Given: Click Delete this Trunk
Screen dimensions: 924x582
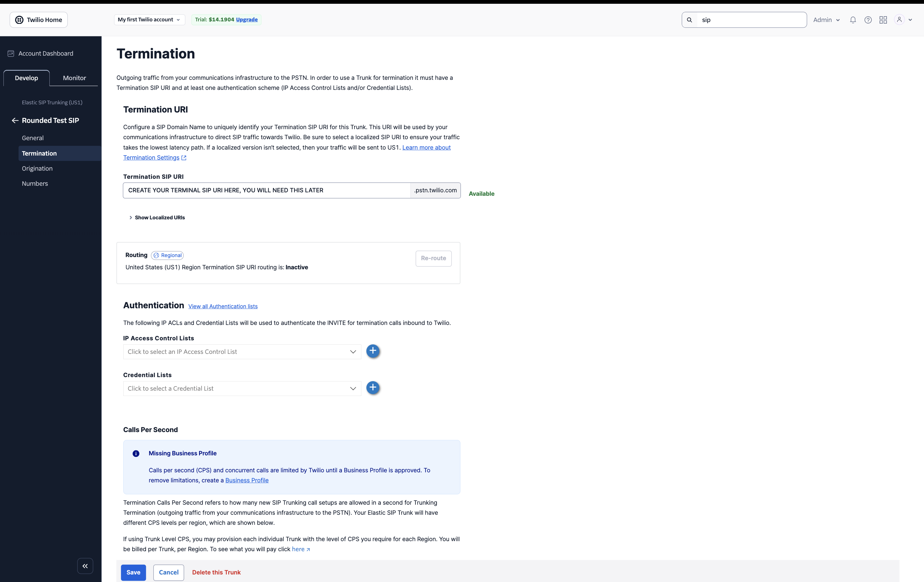Looking at the screenshot, I should click(x=216, y=572).
